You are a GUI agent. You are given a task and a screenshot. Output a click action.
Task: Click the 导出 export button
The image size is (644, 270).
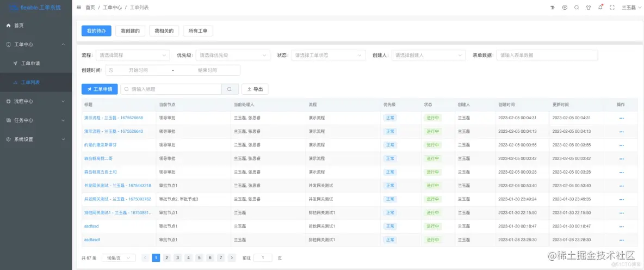pyautogui.click(x=255, y=89)
